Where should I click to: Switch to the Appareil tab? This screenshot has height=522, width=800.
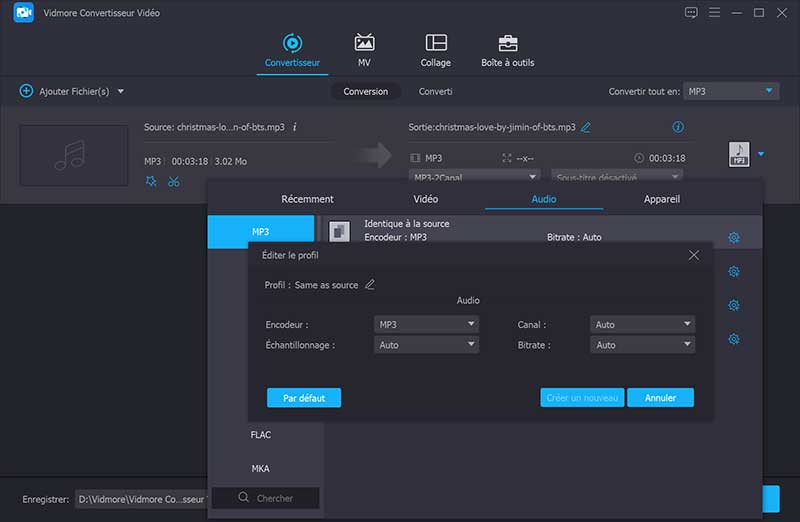click(x=661, y=199)
